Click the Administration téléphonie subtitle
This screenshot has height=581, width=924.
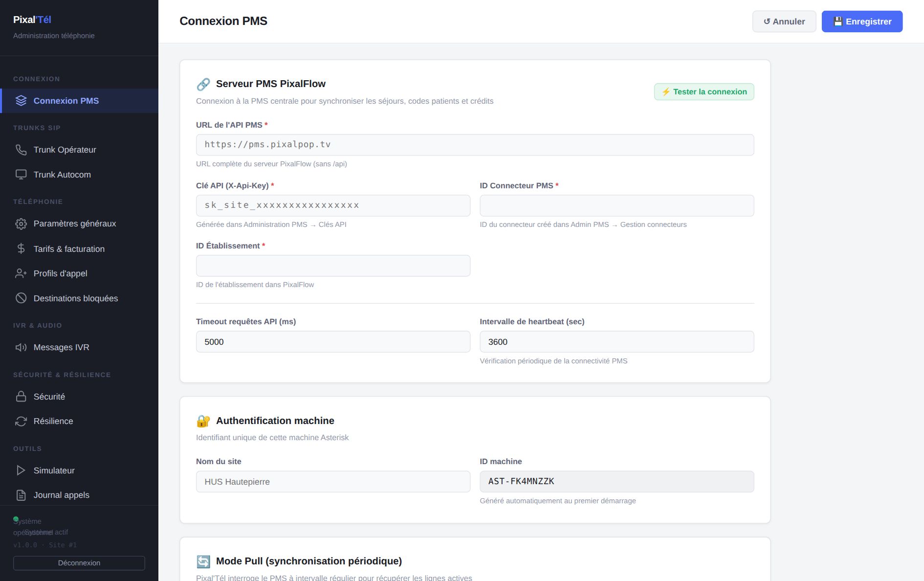tap(54, 36)
